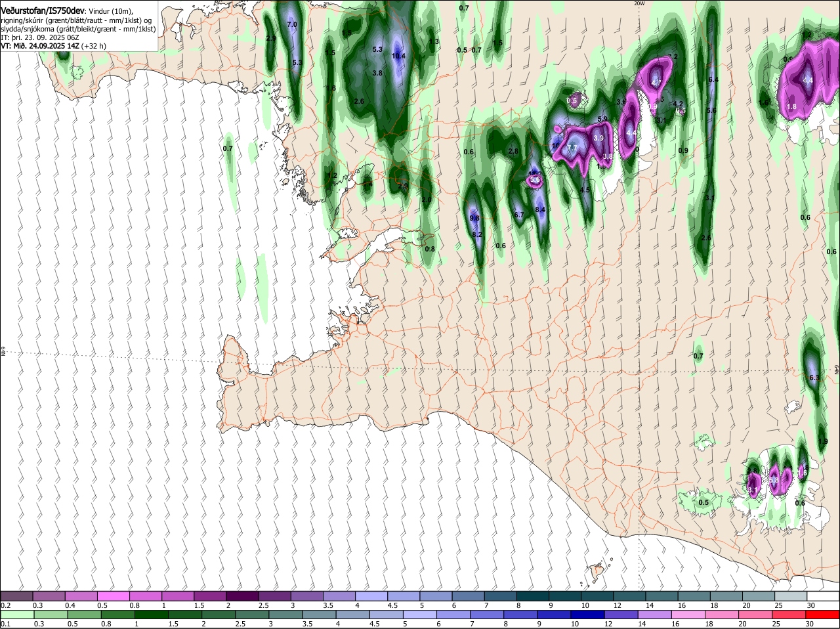
Task: Click the 6.3 precipitation value near the east edge
Action: (814, 378)
